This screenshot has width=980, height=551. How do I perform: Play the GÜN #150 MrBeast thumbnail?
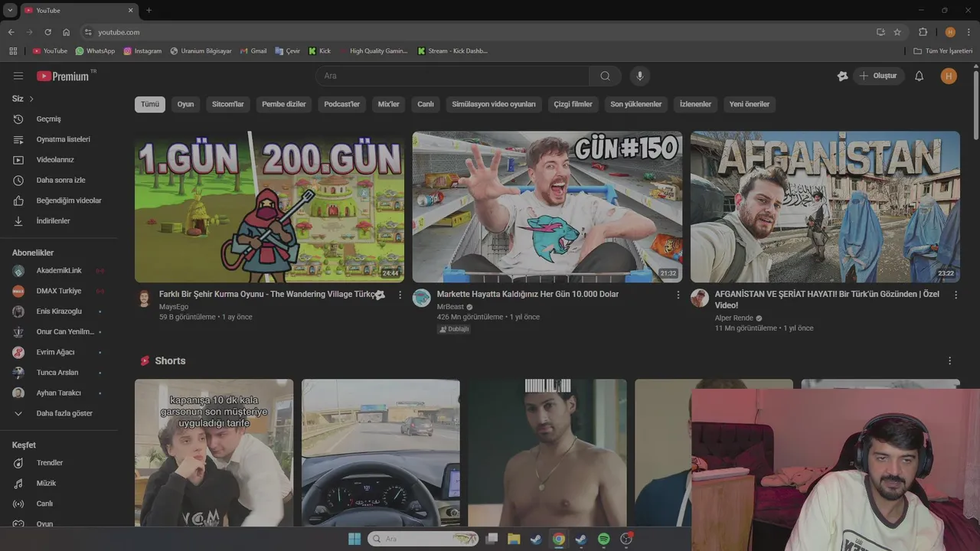(x=547, y=207)
